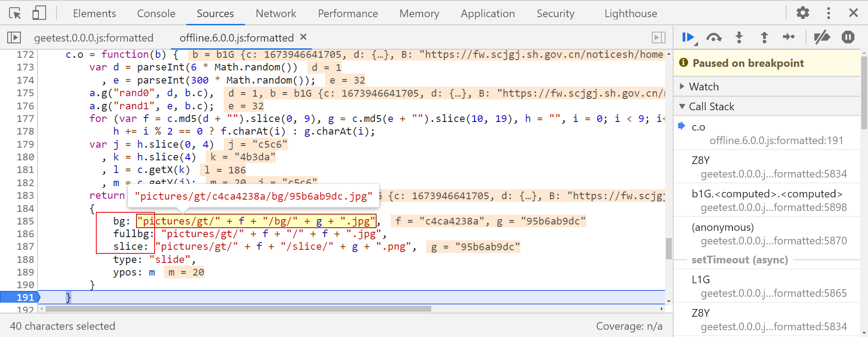The width and height of the screenshot is (868, 337).
Task: Select the b1G.<computed>.<computed> stack frame
Action: click(767, 201)
